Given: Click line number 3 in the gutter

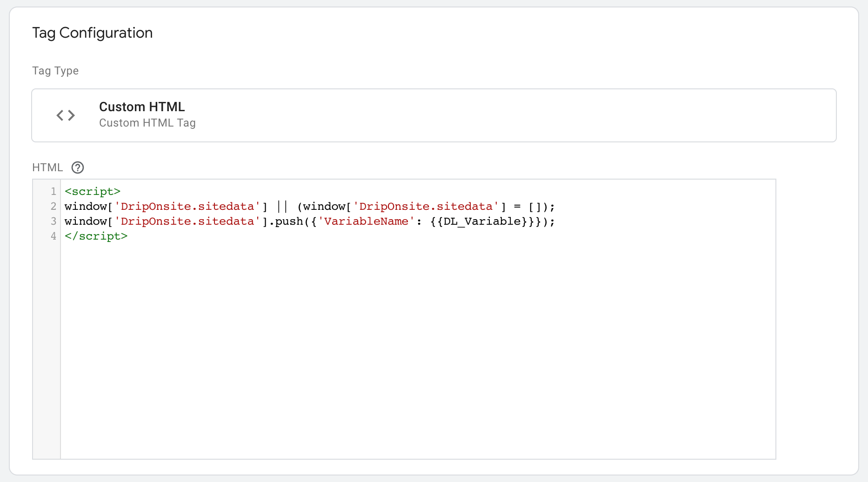Looking at the screenshot, I should 53,221.
